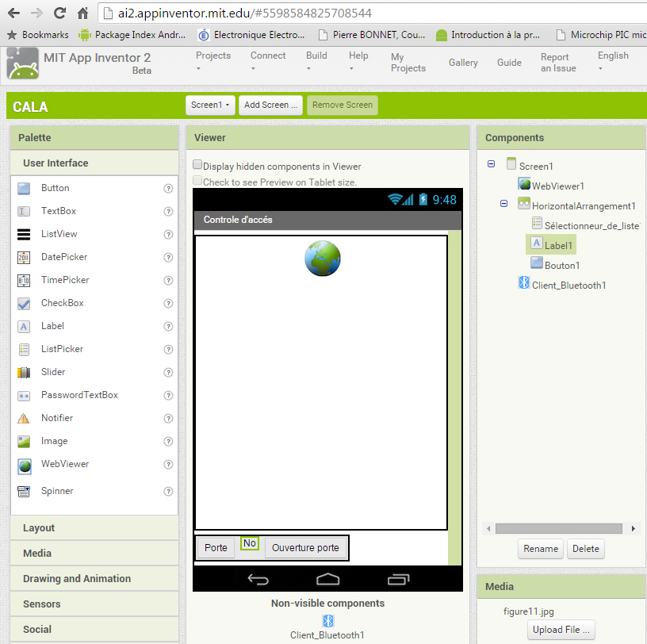Select the Bluetooth icon under Non-visible components
The image size is (647, 644).
(328, 620)
